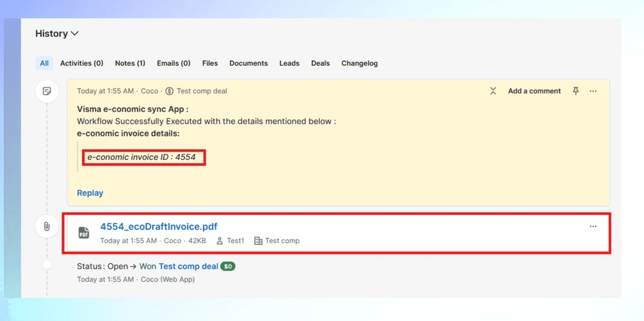Screen dimensions: 644x321
Task: Click Add a comment on note
Action: tap(534, 91)
